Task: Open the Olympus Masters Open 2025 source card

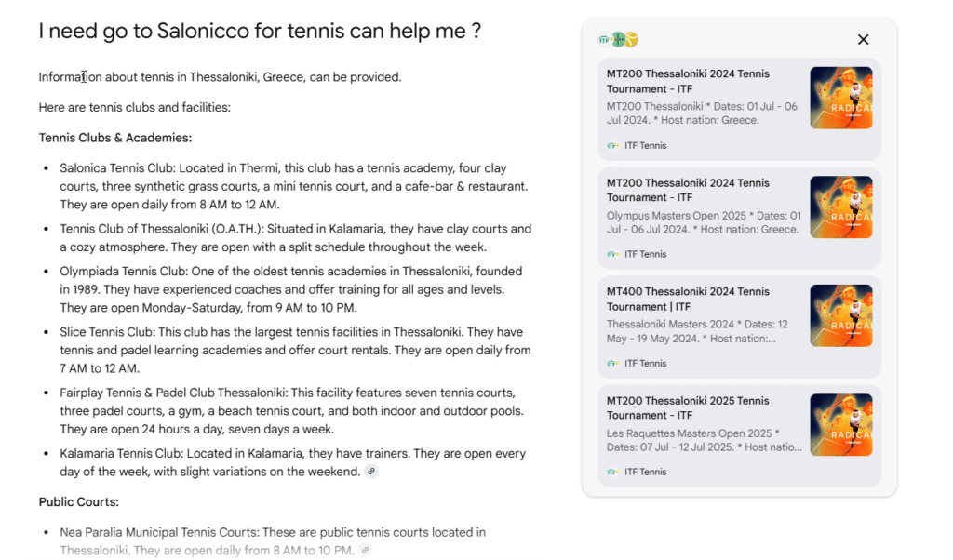Action: point(739,219)
